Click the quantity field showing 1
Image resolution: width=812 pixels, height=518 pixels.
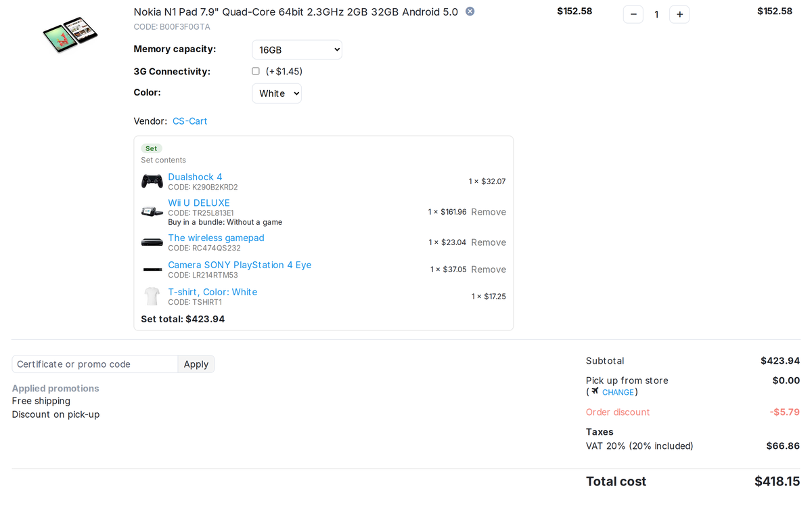point(656,14)
